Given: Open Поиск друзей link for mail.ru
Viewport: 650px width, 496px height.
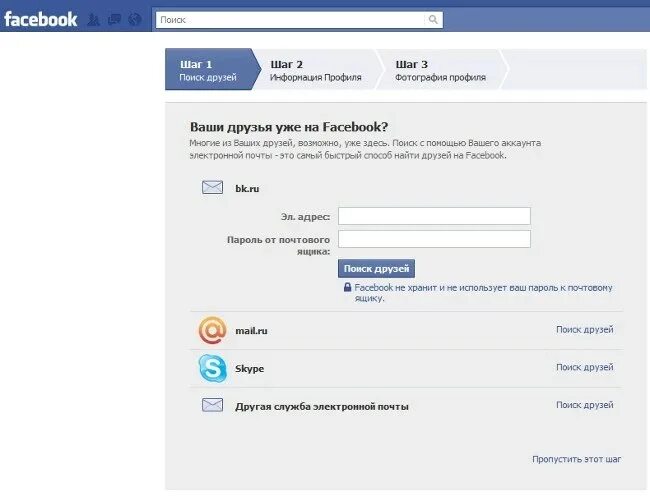Looking at the screenshot, I should [585, 329].
